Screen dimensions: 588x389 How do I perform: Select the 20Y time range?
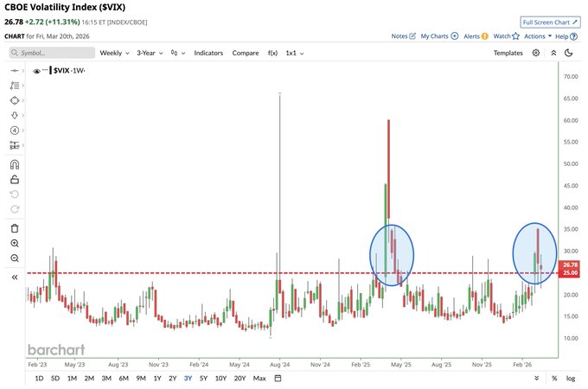click(240, 378)
